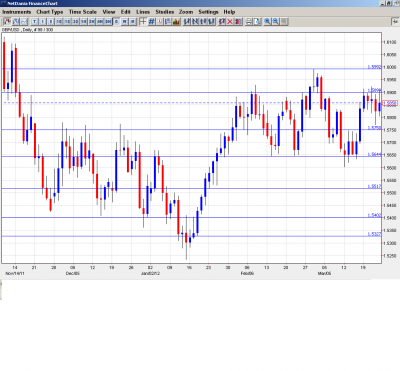Open the Zoom menu
400x371 pixels.
coord(186,12)
